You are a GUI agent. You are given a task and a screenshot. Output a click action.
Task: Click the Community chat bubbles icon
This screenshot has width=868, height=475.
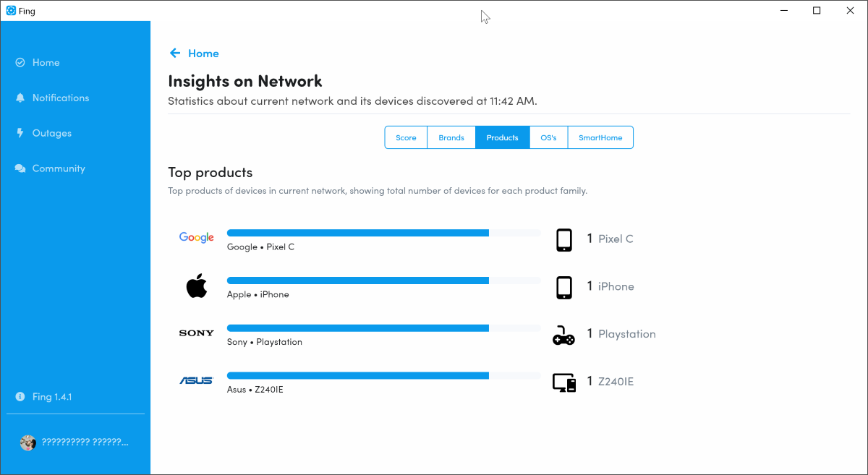[20, 168]
